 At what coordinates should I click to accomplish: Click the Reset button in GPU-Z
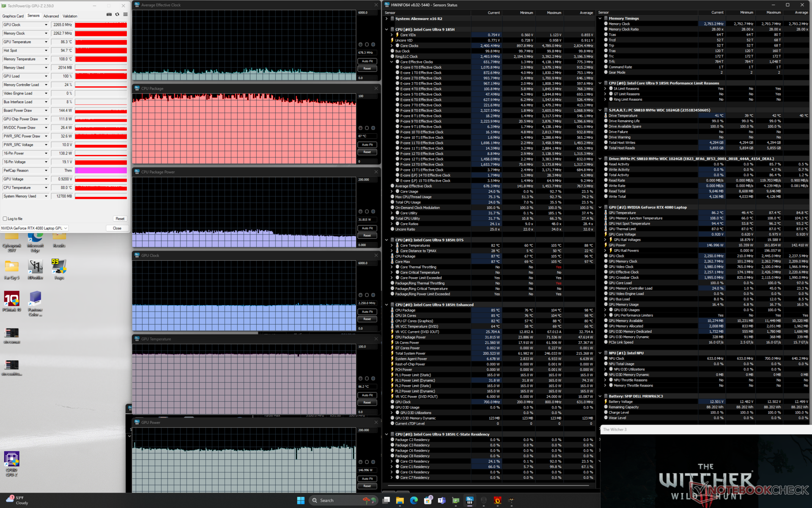point(120,219)
